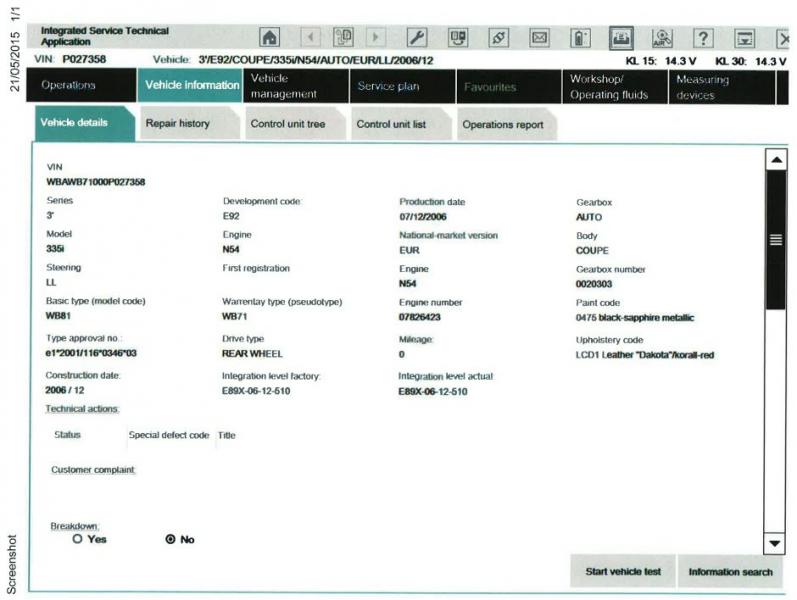Open the Repair history sub-tab
797x600 pixels.
[190, 123]
